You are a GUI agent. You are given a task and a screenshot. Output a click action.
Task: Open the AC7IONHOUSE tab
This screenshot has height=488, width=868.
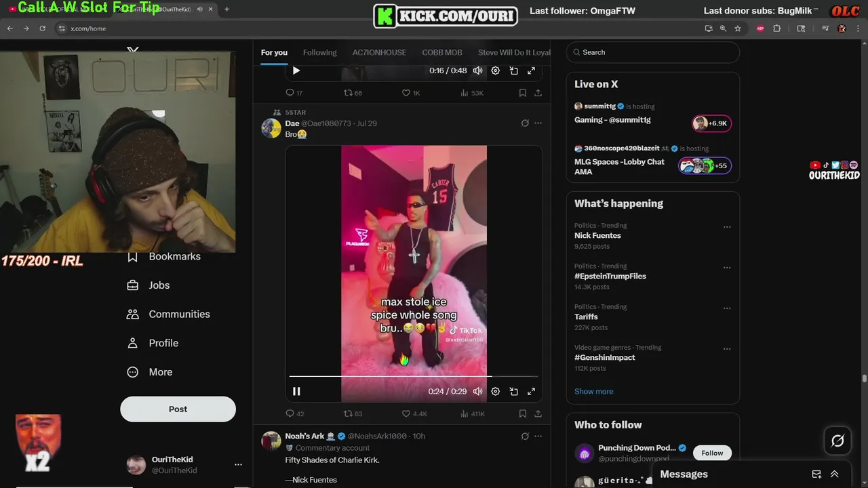(x=379, y=52)
